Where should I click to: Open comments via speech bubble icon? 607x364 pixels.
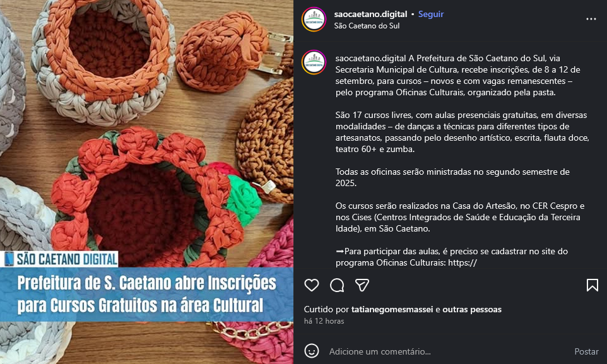point(337,285)
